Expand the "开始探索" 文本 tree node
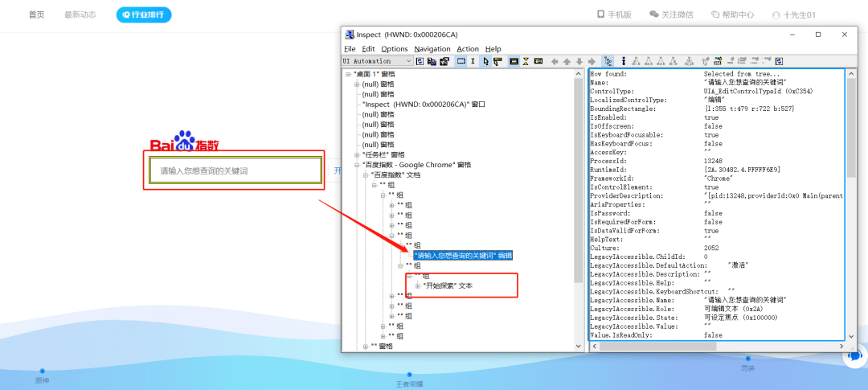Viewport: 868px width, 390px height. click(x=418, y=286)
